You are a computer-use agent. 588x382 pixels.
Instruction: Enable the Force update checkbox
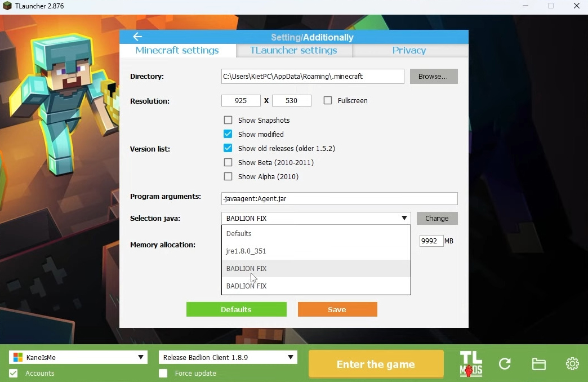[163, 374]
